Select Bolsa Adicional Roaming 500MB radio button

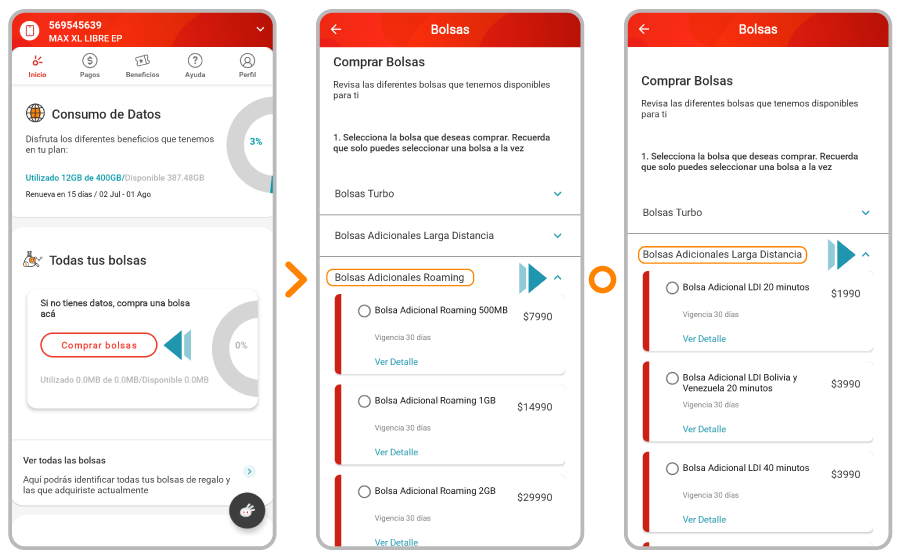364,311
